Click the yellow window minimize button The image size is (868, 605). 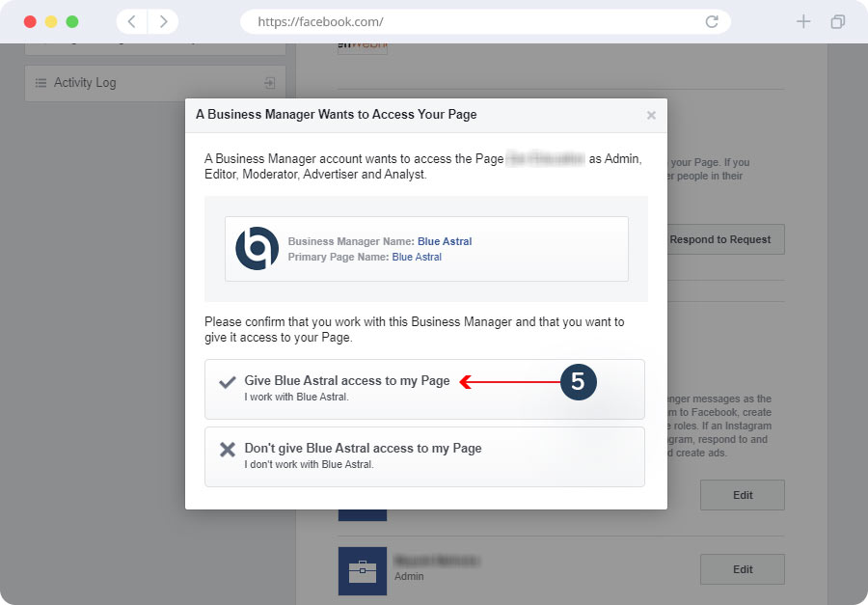point(51,21)
